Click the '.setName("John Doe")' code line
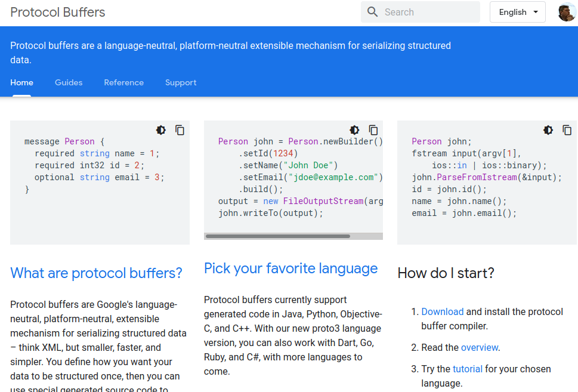 point(288,165)
